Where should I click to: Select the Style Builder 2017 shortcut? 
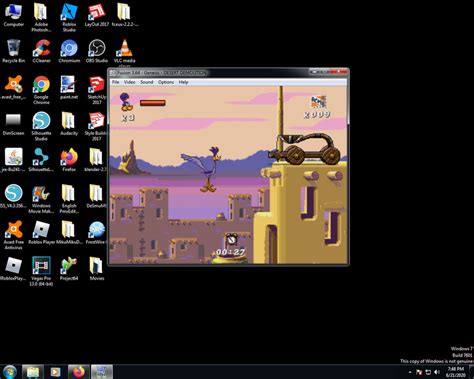96,126
